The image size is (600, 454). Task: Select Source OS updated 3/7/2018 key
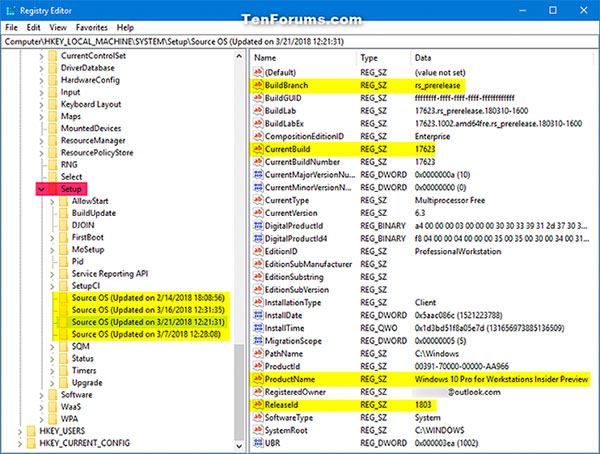[146, 334]
